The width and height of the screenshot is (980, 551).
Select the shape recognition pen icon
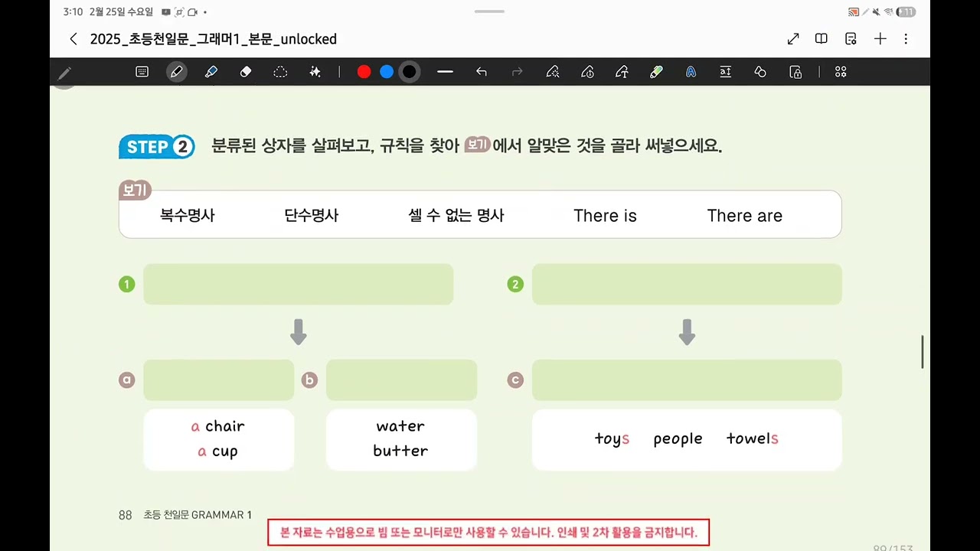click(x=587, y=72)
